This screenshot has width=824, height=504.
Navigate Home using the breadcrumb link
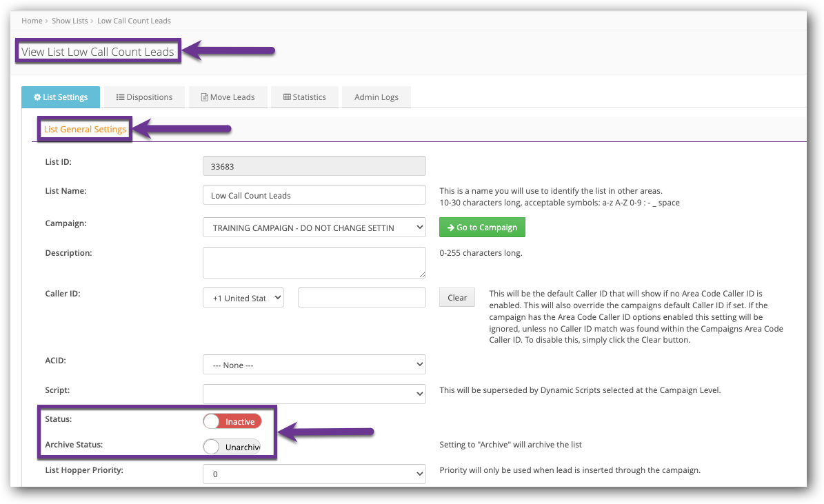click(x=32, y=21)
